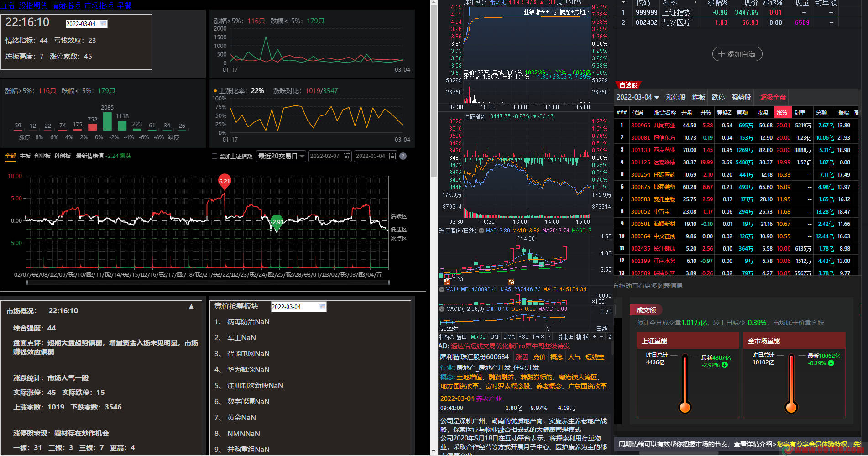Select the 创业板 board filter
Image resolution: width=868 pixels, height=456 pixels.
pyautogui.click(x=42, y=156)
